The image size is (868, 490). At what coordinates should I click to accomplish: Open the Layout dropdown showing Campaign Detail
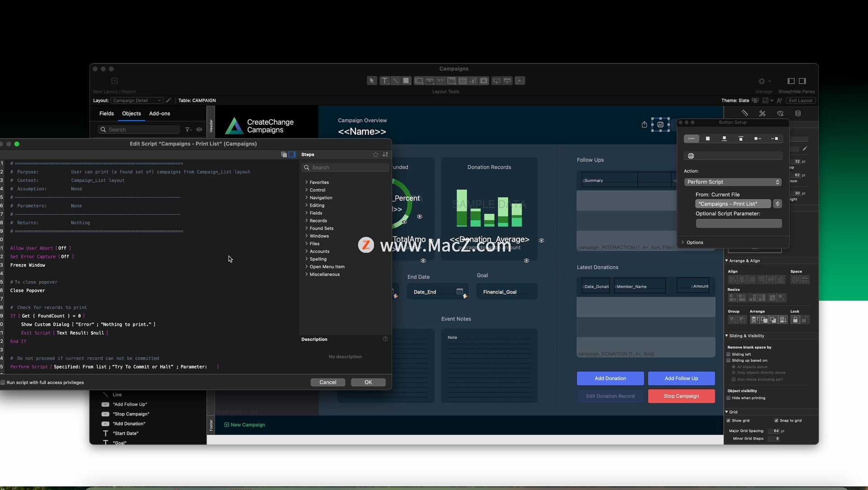tap(137, 100)
